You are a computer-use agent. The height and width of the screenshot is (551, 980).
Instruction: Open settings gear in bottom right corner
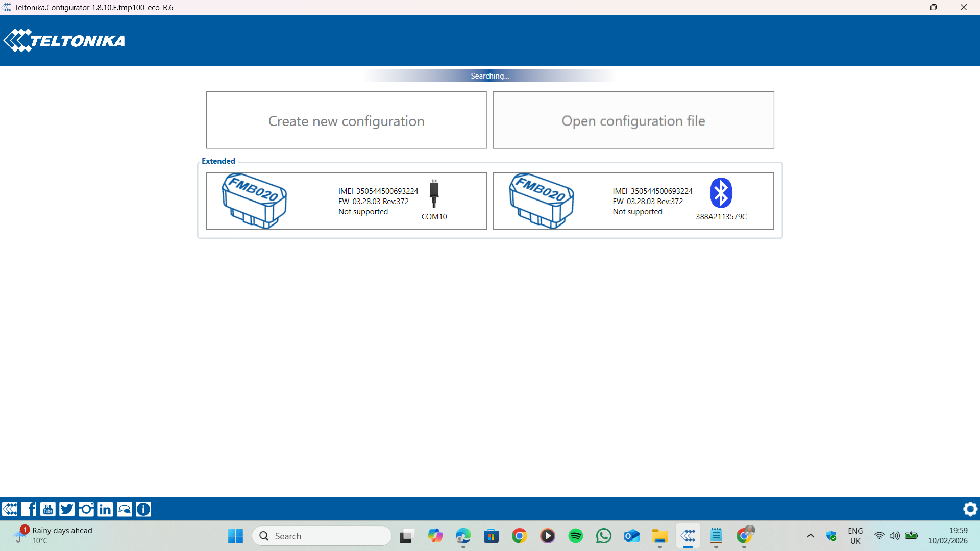[x=970, y=509]
